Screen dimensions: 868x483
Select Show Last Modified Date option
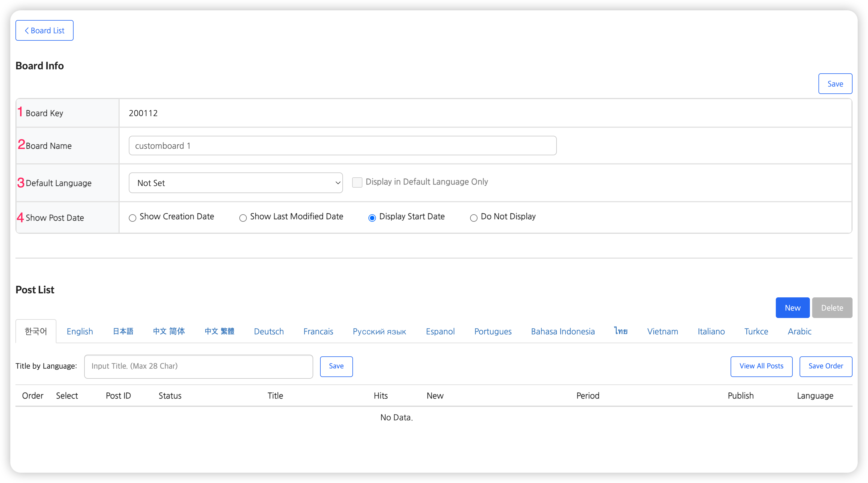pyautogui.click(x=243, y=218)
